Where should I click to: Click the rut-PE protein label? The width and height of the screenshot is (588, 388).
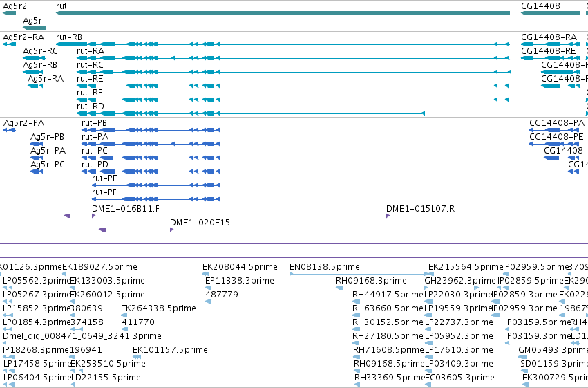(104, 178)
